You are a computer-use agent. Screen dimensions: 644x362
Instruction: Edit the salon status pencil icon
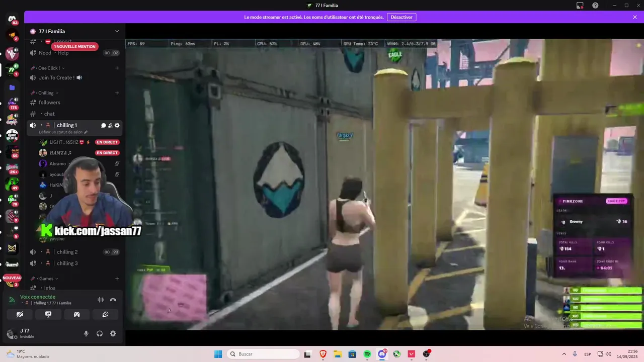coord(86,132)
